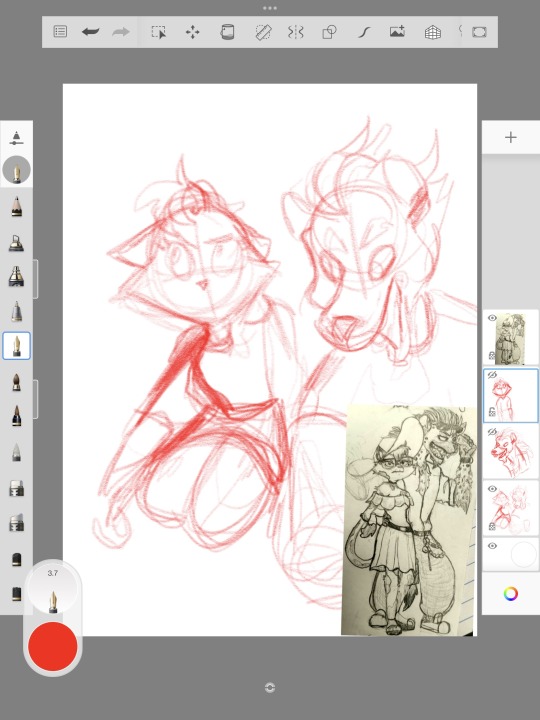The image size is (540, 720).
Task: Tap the brush size puck showing 3.7
Action: (x=53, y=589)
